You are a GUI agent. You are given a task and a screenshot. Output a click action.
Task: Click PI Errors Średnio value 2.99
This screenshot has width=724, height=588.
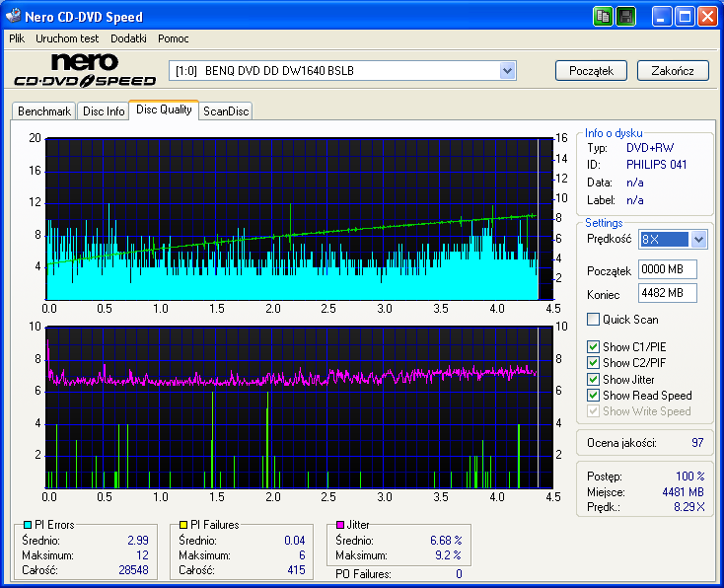[x=137, y=540]
